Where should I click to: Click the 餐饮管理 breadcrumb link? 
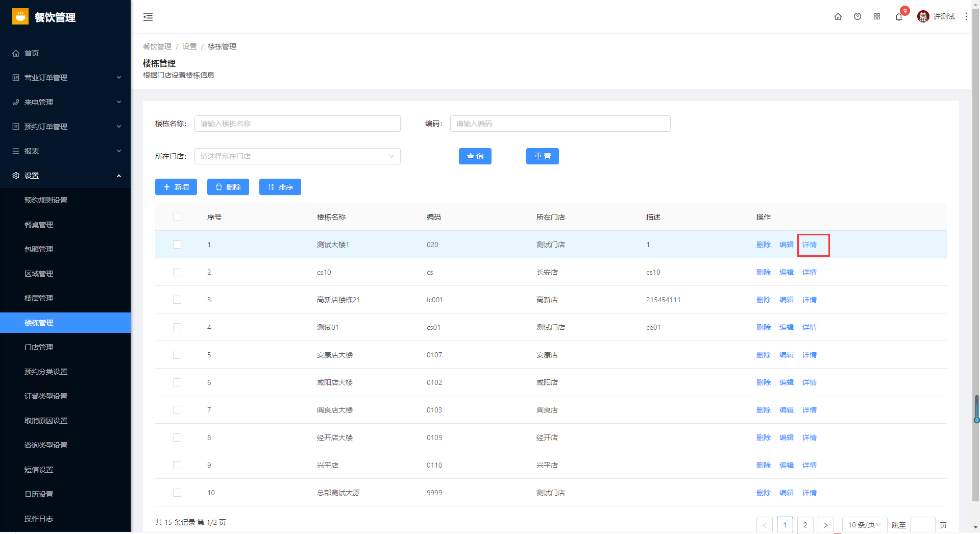pyautogui.click(x=157, y=46)
